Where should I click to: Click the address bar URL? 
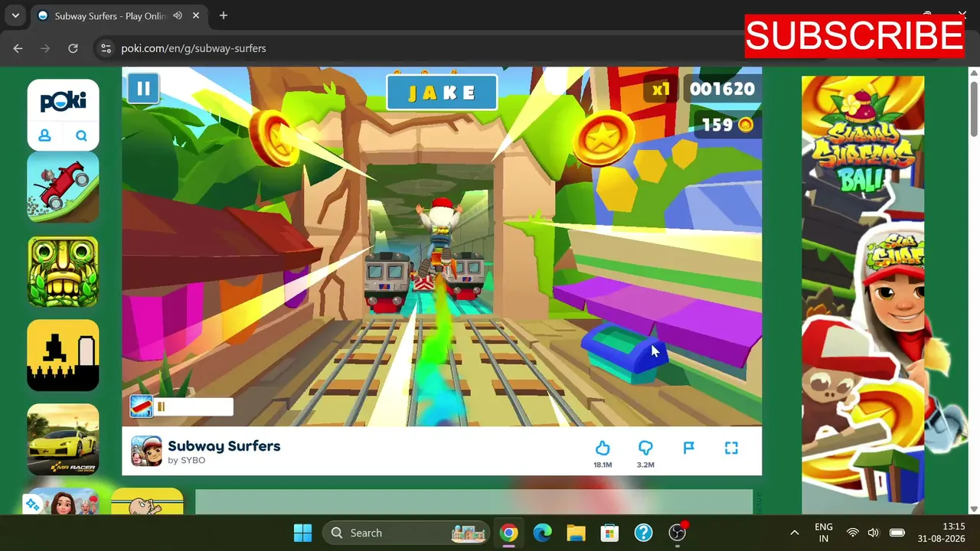point(194,48)
